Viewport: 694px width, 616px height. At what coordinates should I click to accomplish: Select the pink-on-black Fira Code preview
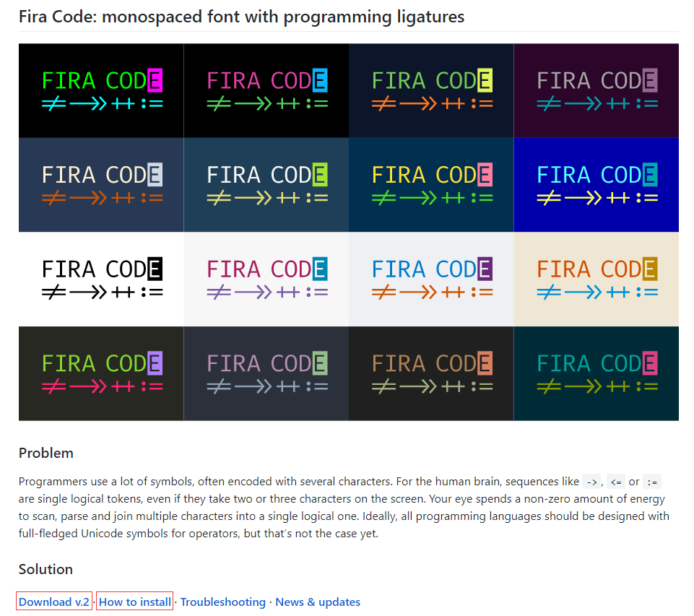(266, 90)
